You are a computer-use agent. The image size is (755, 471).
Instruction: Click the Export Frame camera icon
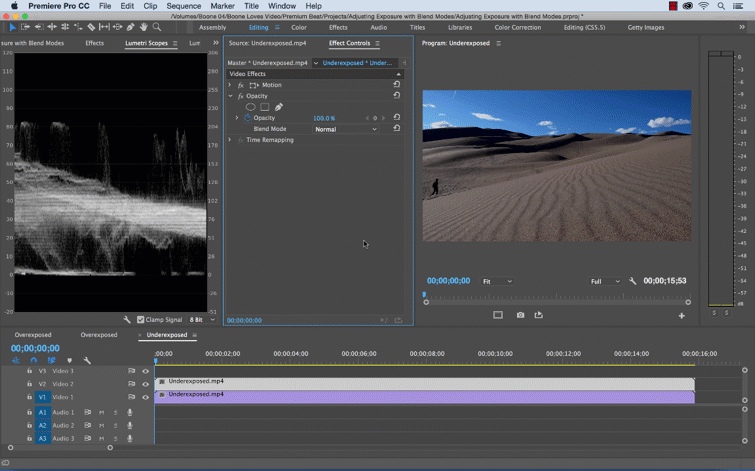coord(520,315)
